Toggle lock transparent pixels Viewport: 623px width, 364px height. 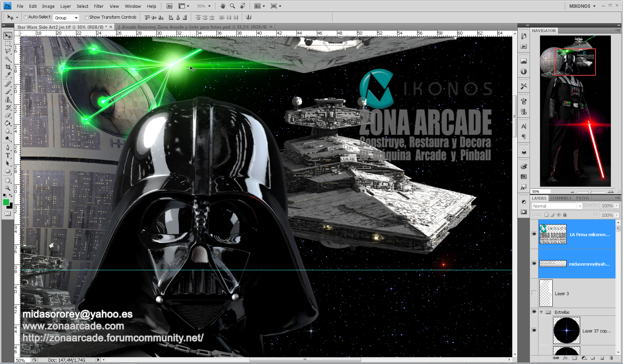[546, 215]
